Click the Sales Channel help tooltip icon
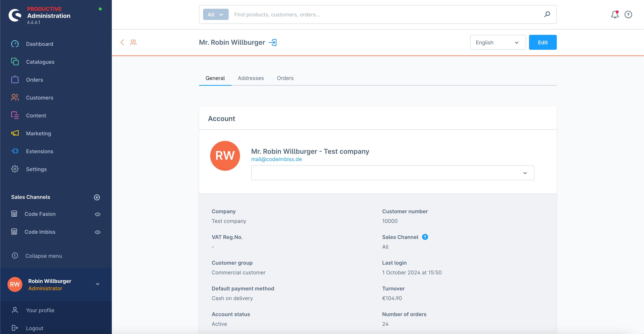Viewport: 644px width, 334px height. tap(425, 237)
